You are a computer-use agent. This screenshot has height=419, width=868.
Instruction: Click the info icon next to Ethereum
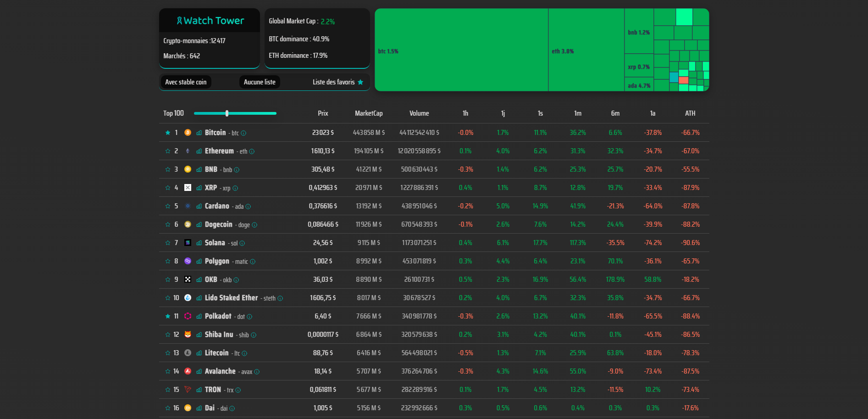tap(252, 151)
